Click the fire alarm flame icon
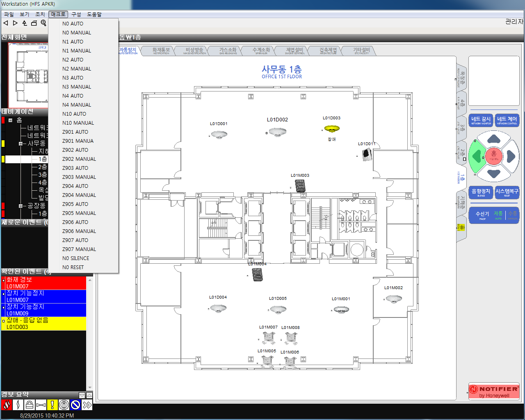525x420 pixels. click(7, 405)
